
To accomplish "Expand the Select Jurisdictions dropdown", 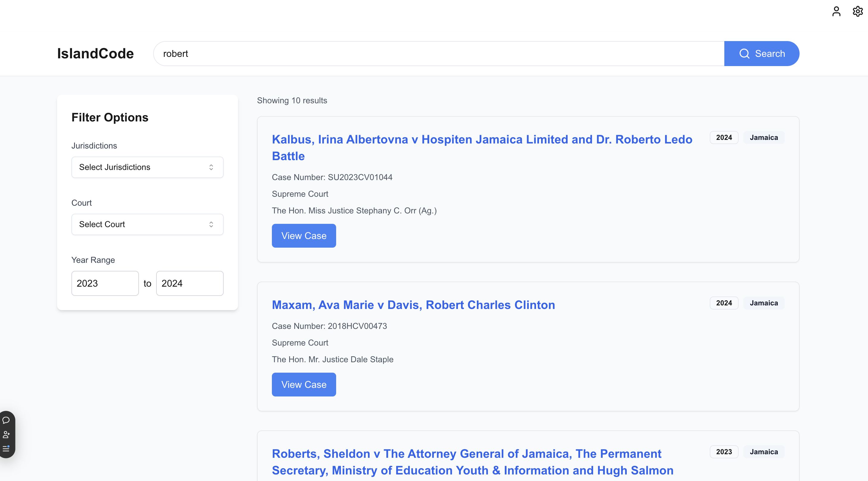I will [x=147, y=167].
